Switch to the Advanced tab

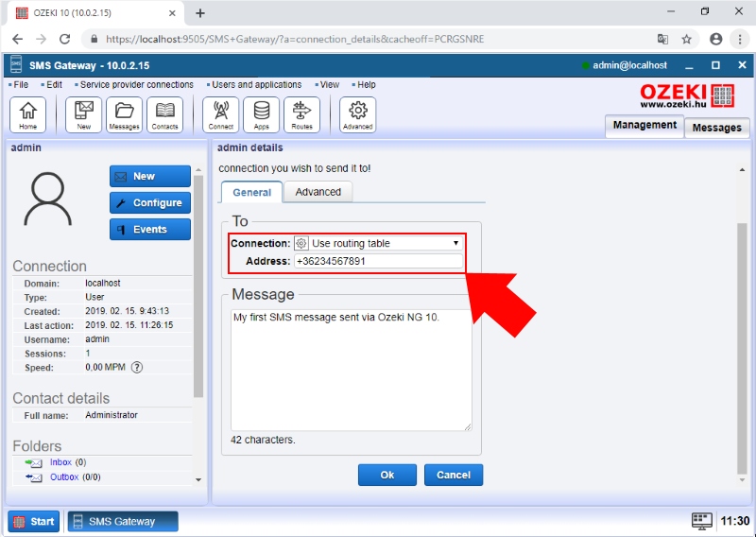coord(318,192)
